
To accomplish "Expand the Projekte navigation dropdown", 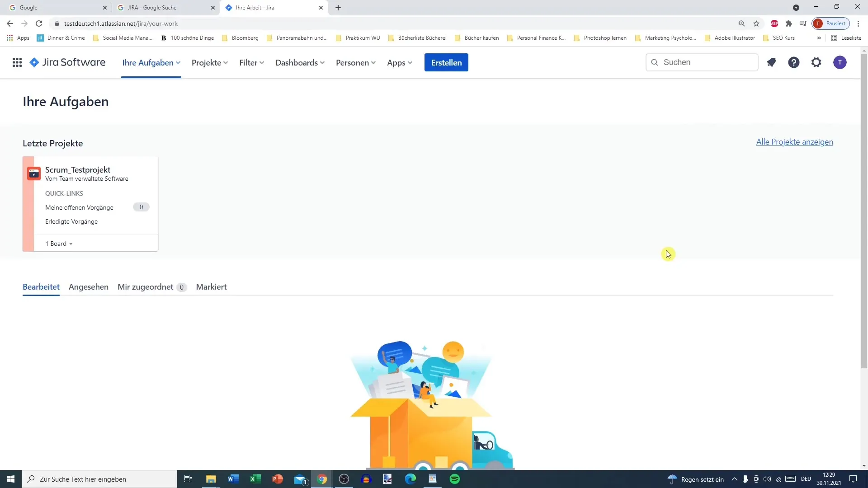I will [210, 62].
